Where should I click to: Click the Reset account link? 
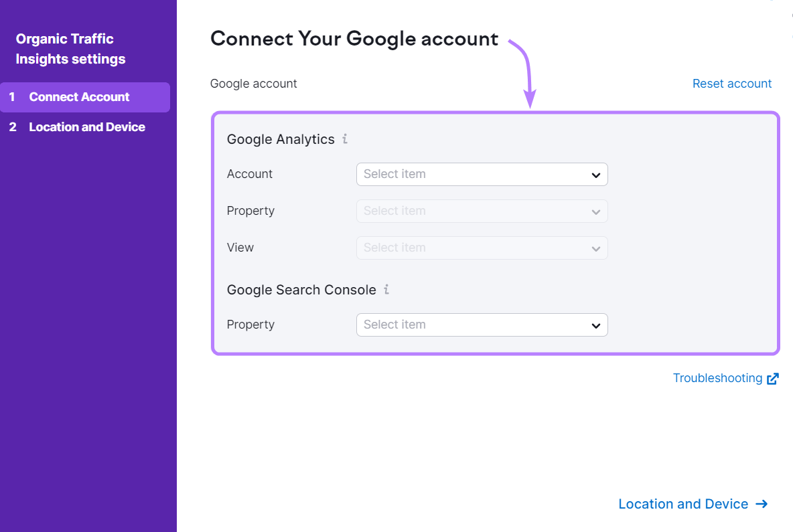click(732, 83)
